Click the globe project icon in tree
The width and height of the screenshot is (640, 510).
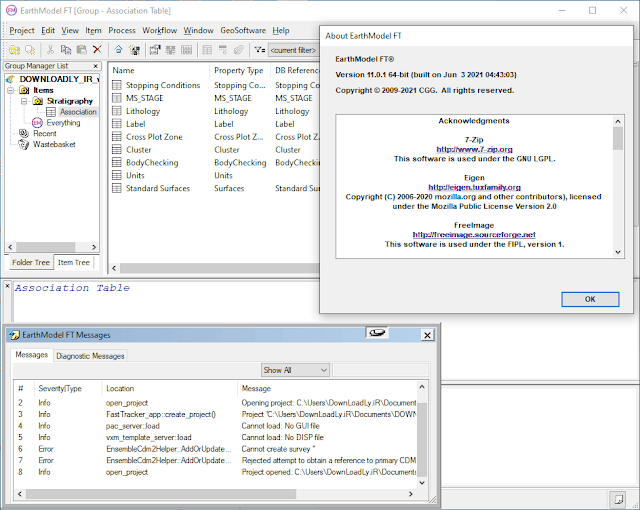click(10, 79)
